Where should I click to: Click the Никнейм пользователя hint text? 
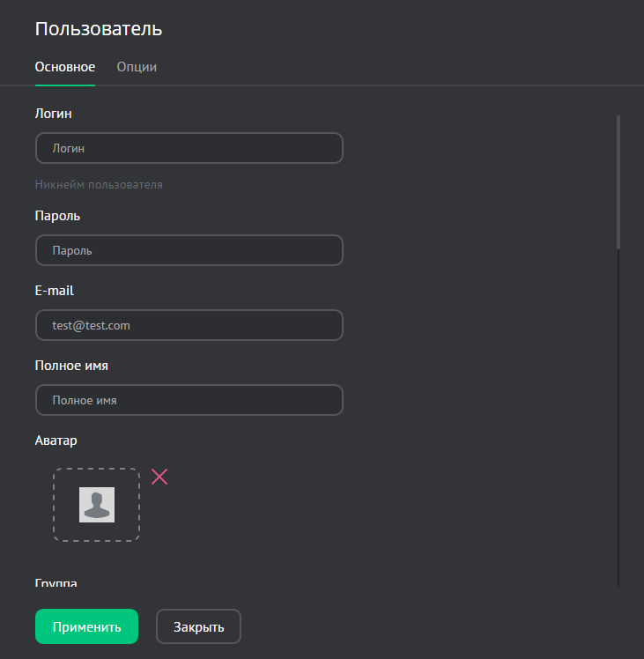click(x=99, y=185)
